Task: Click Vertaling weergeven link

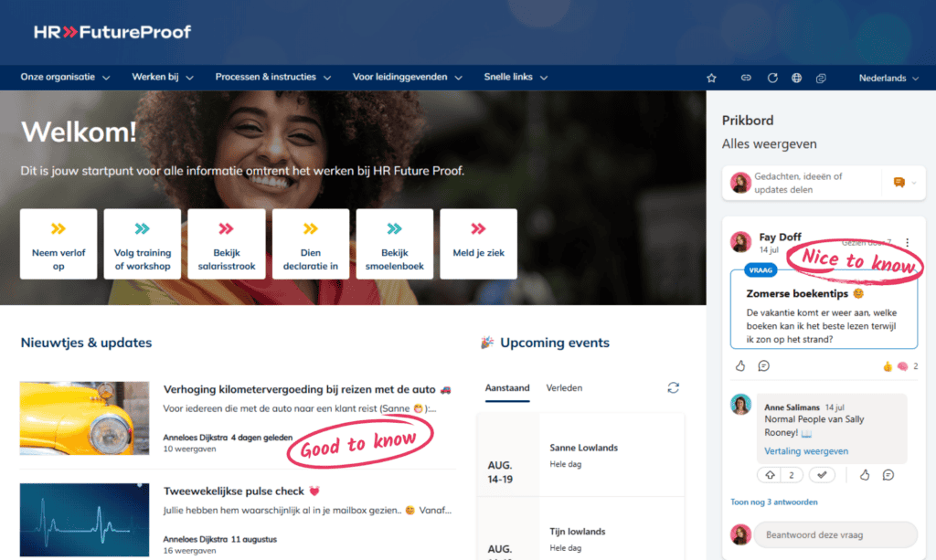Action: [806, 451]
